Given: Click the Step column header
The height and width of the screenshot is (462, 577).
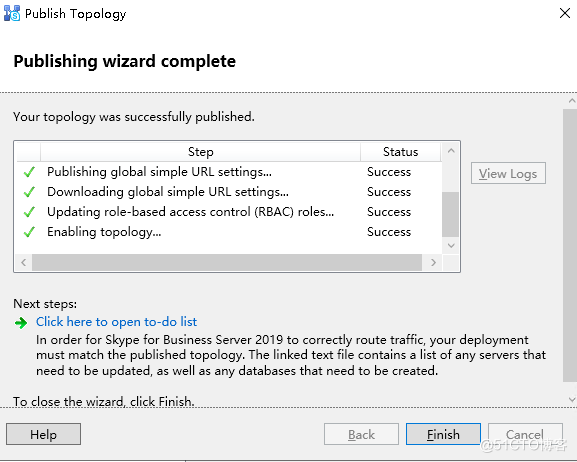Looking at the screenshot, I should point(201,152).
